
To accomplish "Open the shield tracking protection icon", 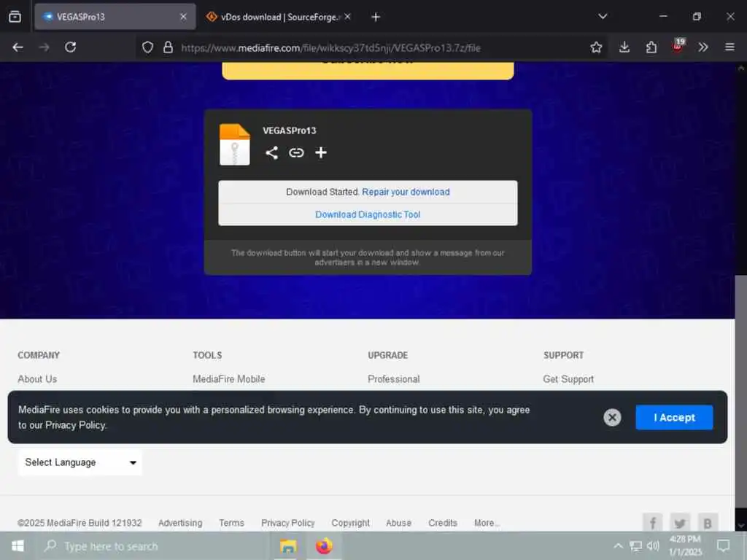I will (x=147, y=47).
